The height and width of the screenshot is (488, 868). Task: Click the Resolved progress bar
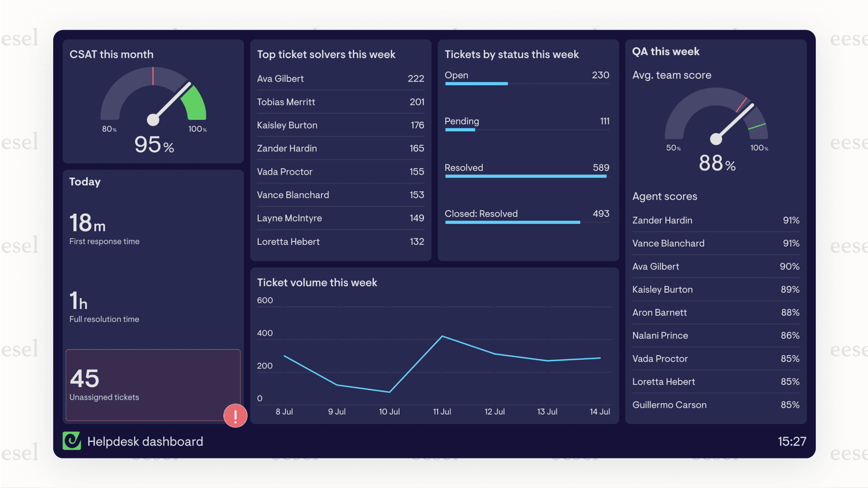[525, 176]
